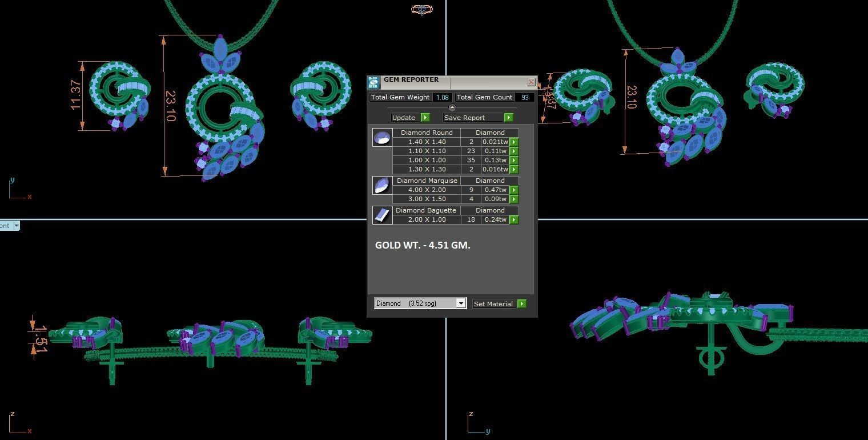Click the Gem Reporter panel logo icon

(x=373, y=82)
